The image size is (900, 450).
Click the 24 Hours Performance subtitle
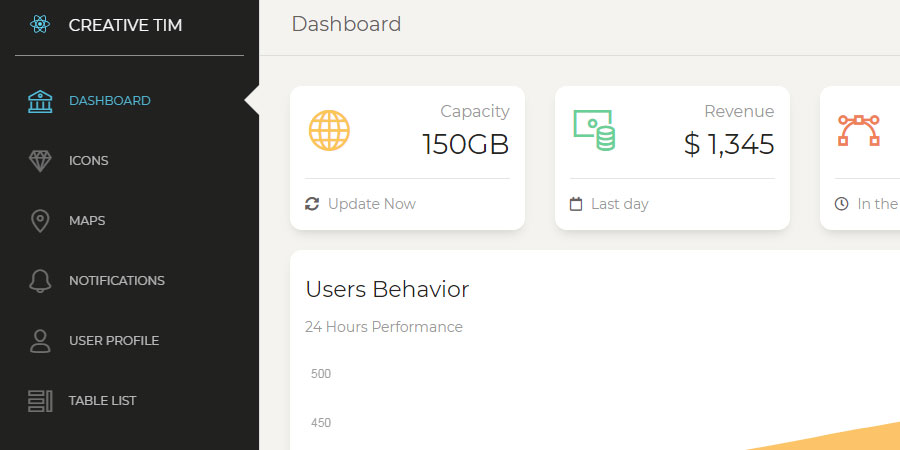click(383, 327)
